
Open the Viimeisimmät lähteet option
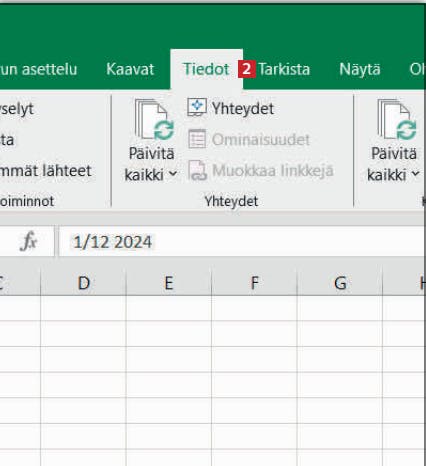pyautogui.click(x=46, y=171)
